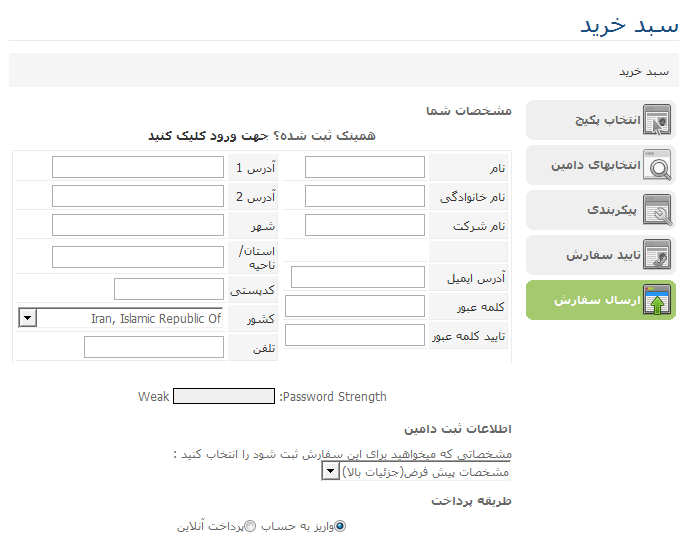This screenshot has height=542, width=686.
Task: Click the domain search magnifier icon
Action: click(x=657, y=164)
